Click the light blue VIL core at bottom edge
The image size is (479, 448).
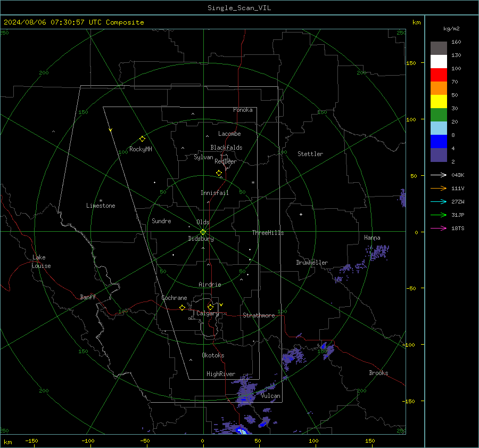click(x=242, y=431)
